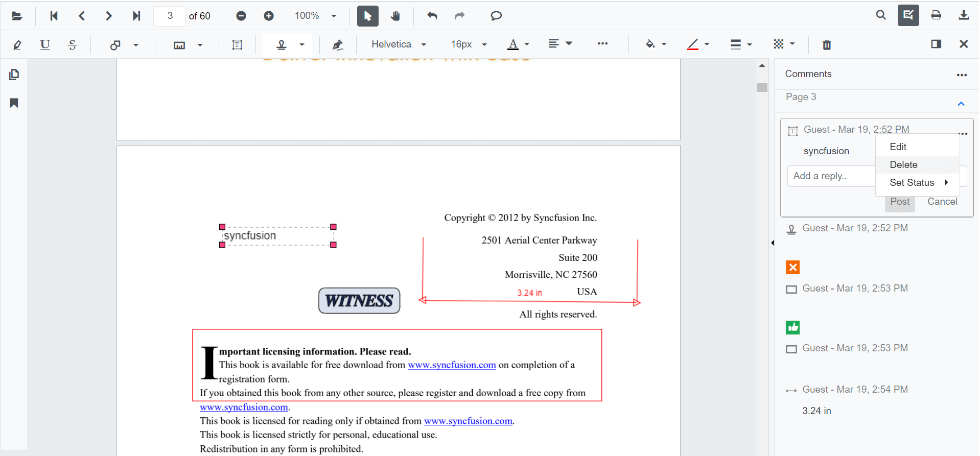Zoom in with the plus button
This screenshot has width=980, height=456.
coord(269,16)
